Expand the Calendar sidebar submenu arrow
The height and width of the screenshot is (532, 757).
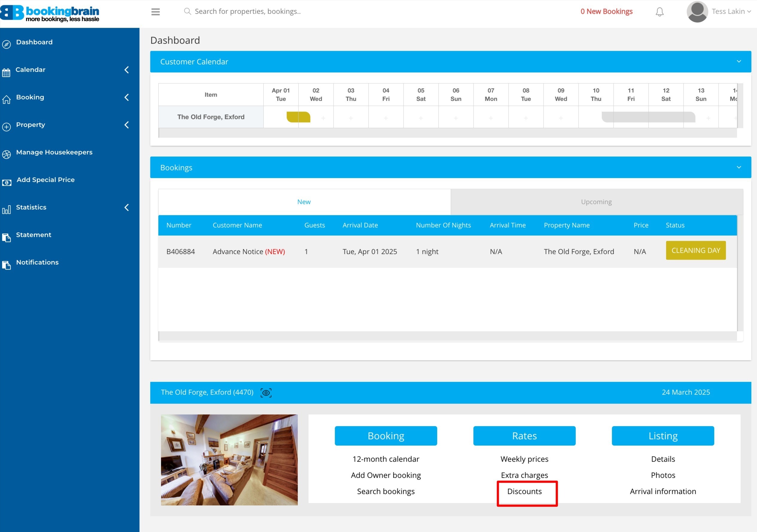(127, 69)
